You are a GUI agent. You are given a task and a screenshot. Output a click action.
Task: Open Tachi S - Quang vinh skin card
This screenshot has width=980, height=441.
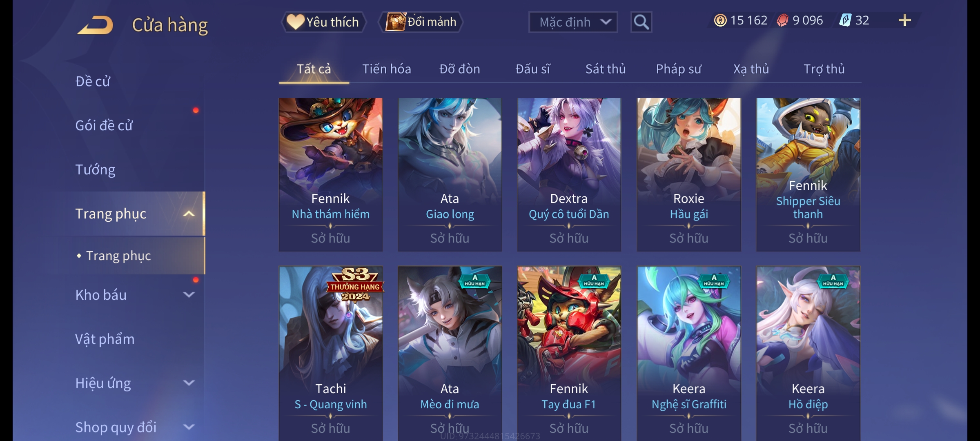click(x=330, y=353)
